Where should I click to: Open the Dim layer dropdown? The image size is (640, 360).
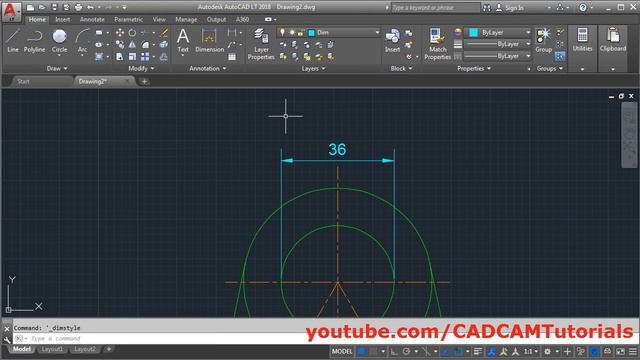pos(377,32)
